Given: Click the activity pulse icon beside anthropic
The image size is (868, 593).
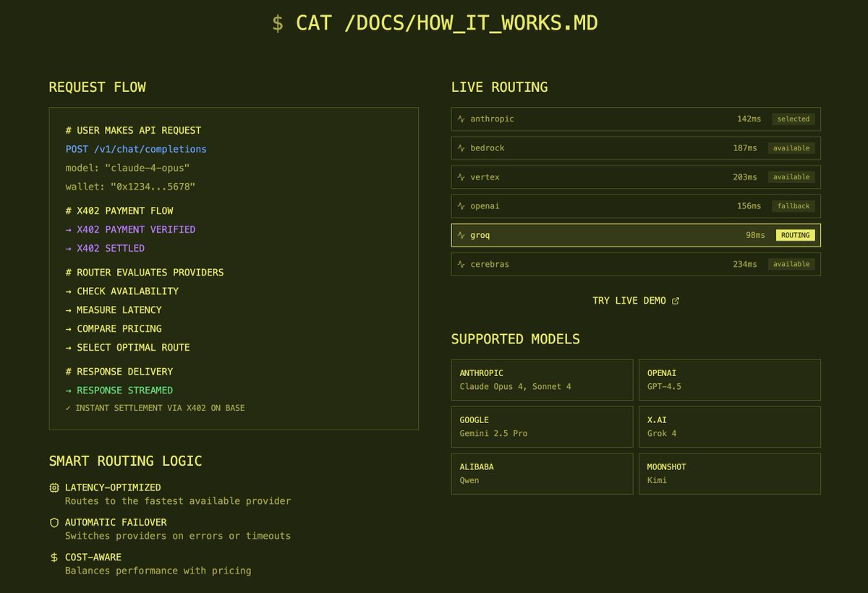Looking at the screenshot, I should (461, 119).
